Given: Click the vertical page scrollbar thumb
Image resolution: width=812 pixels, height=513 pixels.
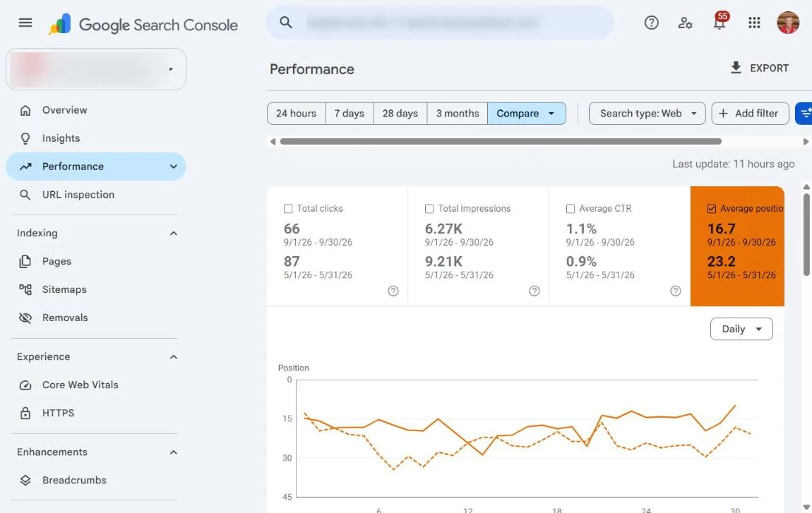Looking at the screenshot, I should coord(806,234).
